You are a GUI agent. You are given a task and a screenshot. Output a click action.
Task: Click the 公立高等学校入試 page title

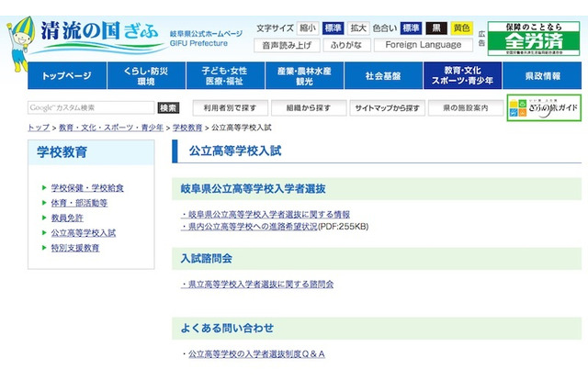point(235,151)
